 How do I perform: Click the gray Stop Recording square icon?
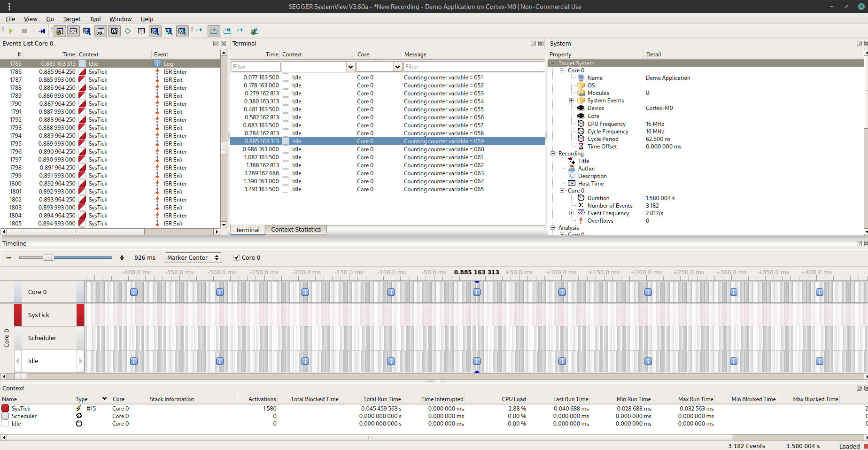pyautogui.click(x=24, y=31)
